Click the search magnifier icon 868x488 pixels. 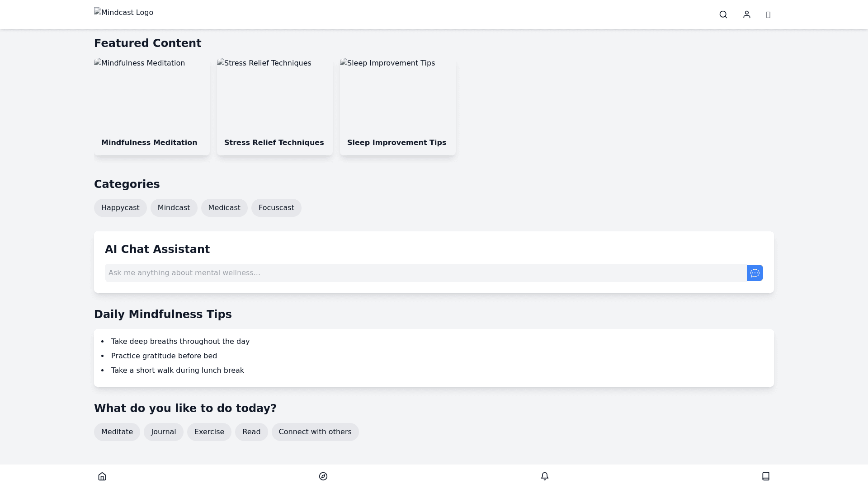tap(723, 14)
